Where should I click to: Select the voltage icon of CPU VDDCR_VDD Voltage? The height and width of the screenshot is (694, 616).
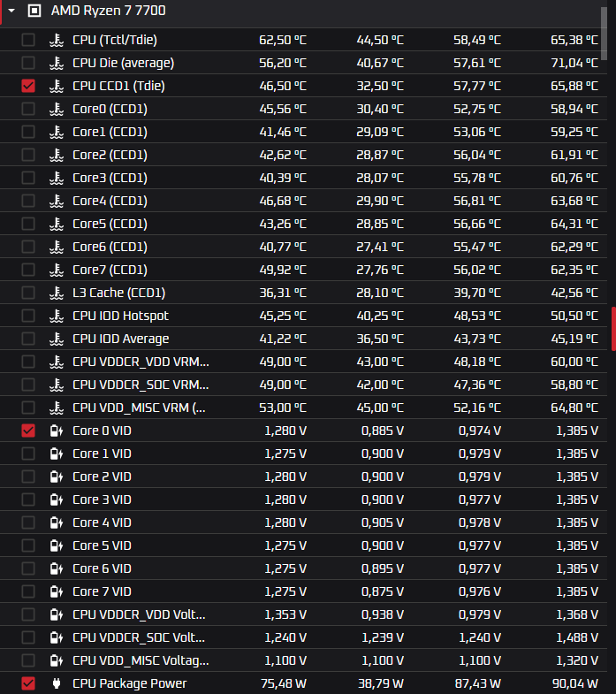(57, 614)
